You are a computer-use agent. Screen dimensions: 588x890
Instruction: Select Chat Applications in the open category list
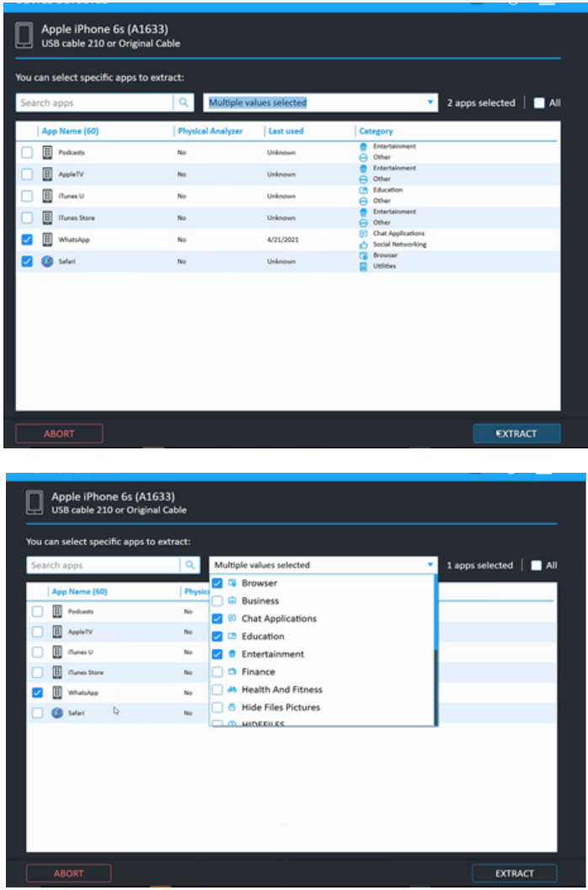coord(279,618)
